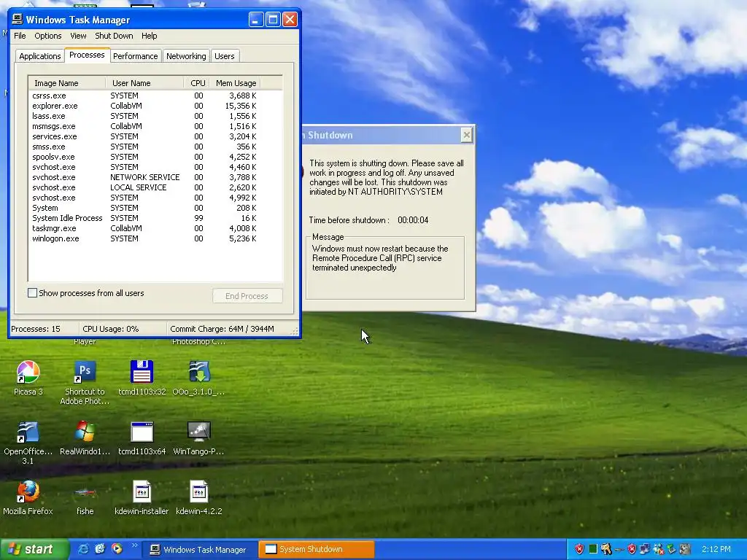
Task: Click the End Process button
Action: point(247,296)
